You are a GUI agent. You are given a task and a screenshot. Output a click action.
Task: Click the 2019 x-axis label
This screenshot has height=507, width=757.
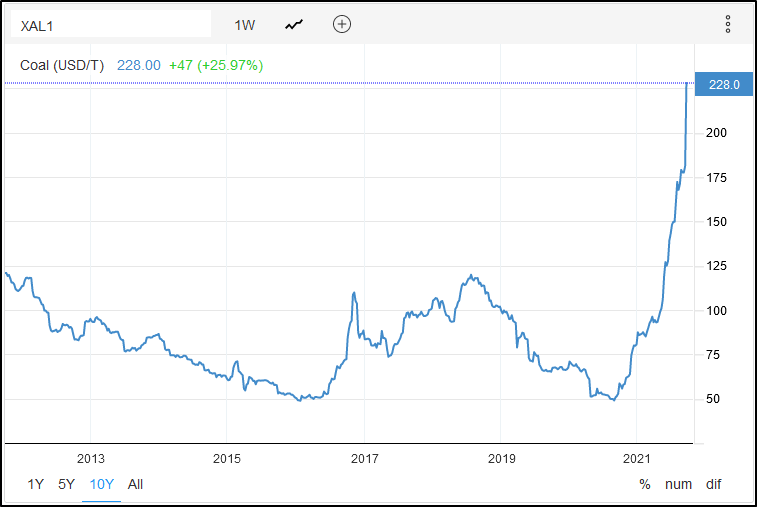pyautogui.click(x=502, y=459)
